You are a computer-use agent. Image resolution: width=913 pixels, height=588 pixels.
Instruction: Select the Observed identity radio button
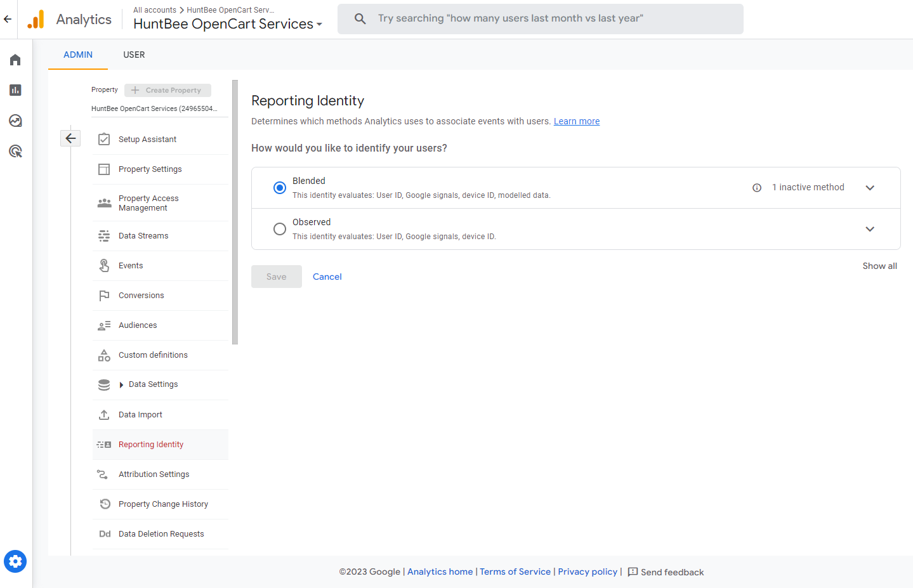coord(280,229)
